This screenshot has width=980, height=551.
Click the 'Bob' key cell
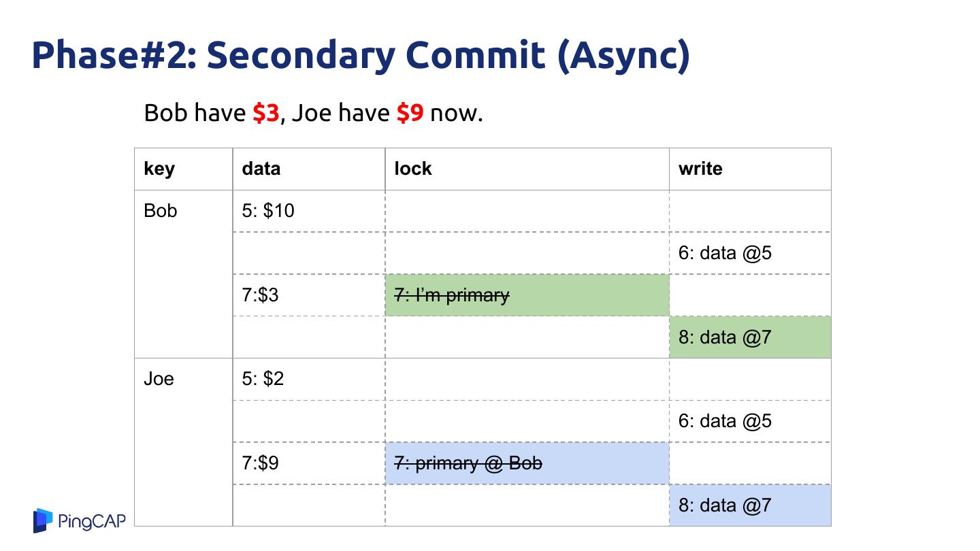coord(161,211)
